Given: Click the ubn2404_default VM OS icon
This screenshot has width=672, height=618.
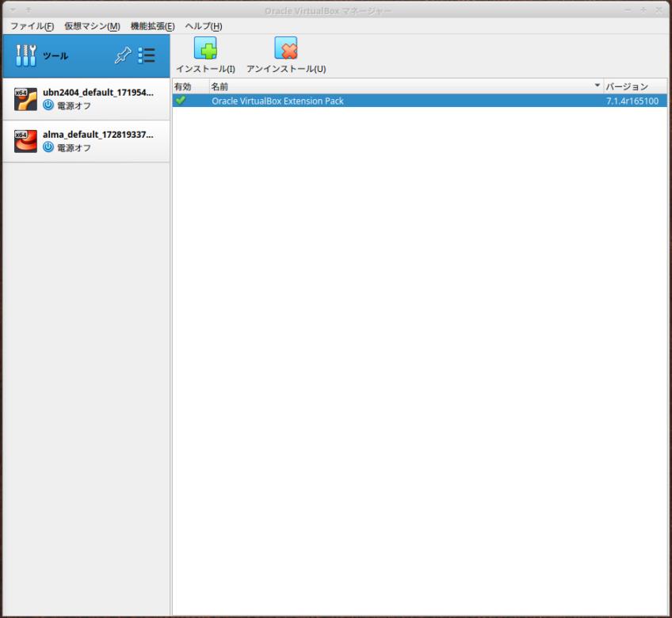Looking at the screenshot, I should tap(25, 99).
